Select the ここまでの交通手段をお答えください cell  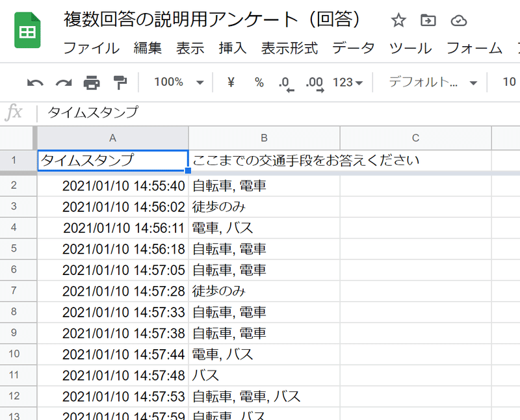click(x=264, y=161)
